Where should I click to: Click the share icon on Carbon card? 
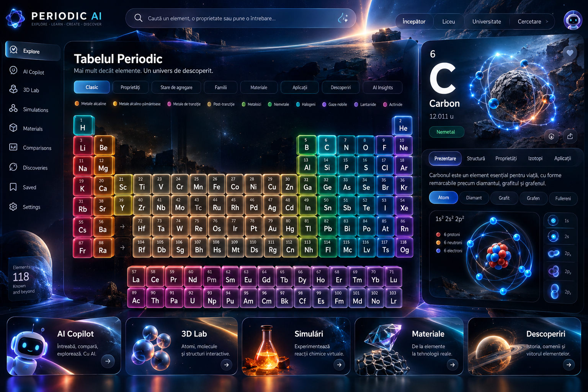(570, 136)
